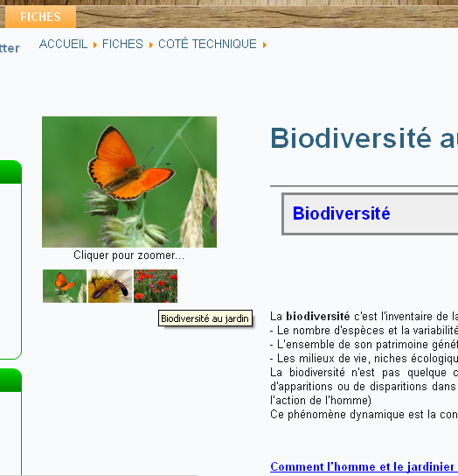Open the blue 'Biodiversité' heading link
The width and height of the screenshot is (458, 476).
(x=341, y=213)
